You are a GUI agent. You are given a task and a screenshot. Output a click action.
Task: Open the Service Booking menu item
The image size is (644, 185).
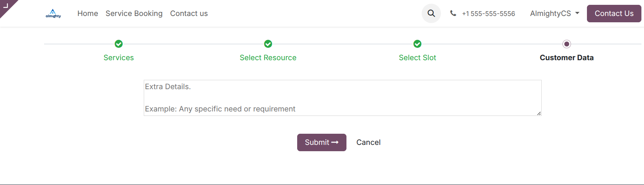click(x=134, y=13)
